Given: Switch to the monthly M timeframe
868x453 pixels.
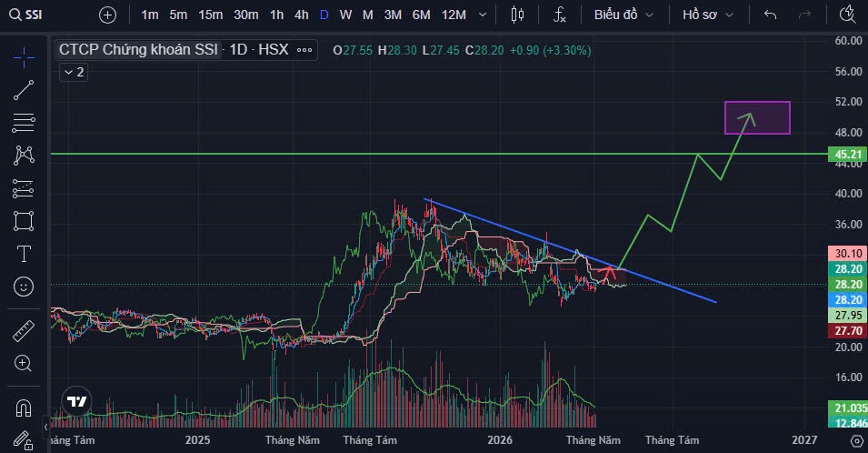Looking at the screenshot, I should coord(367,15).
